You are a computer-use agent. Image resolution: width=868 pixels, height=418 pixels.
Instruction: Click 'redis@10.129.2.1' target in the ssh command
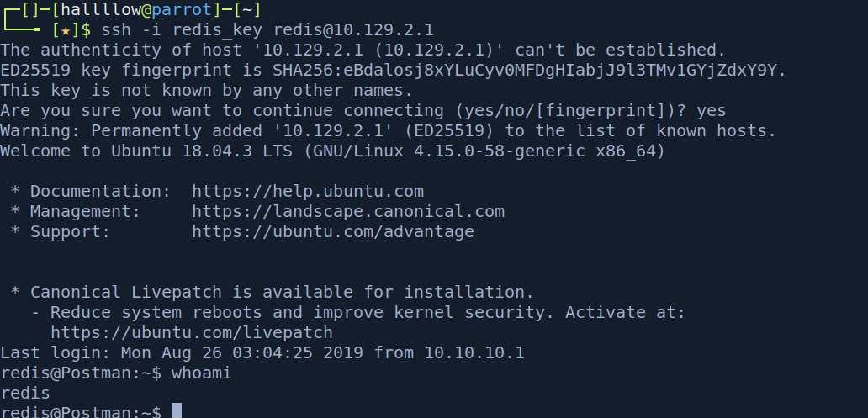point(354,30)
